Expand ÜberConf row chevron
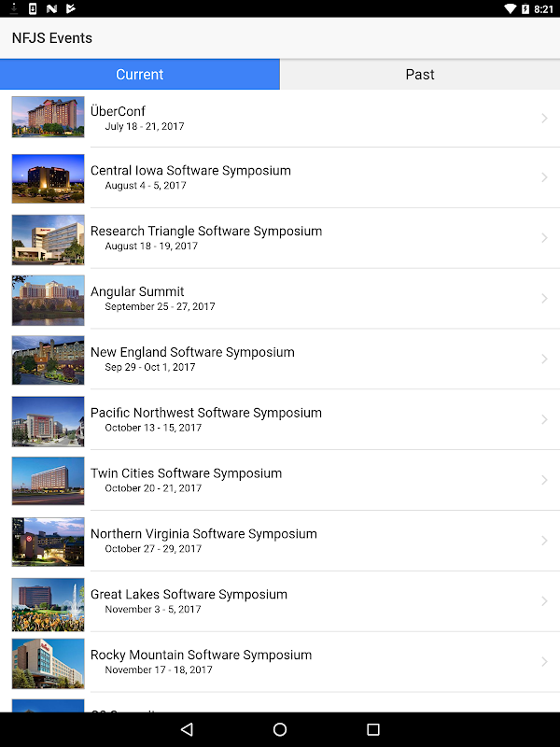Screen dimensions: 560x747 click(x=544, y=119)
